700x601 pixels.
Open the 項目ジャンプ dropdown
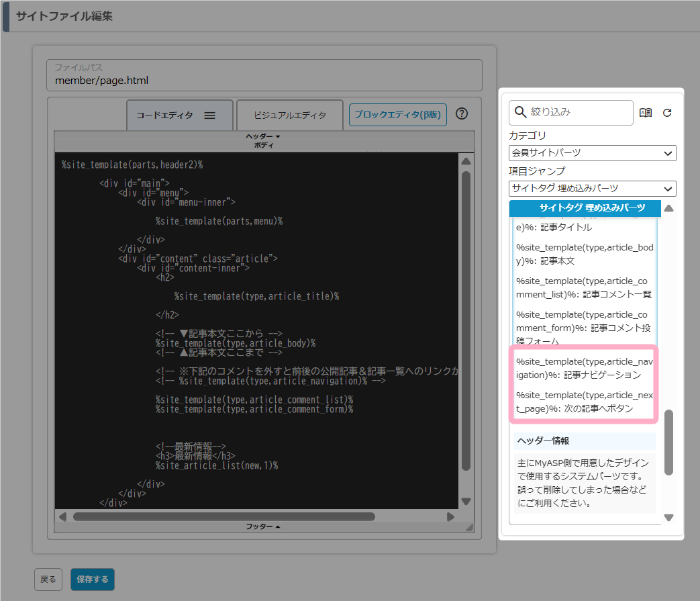pos(592,189)
